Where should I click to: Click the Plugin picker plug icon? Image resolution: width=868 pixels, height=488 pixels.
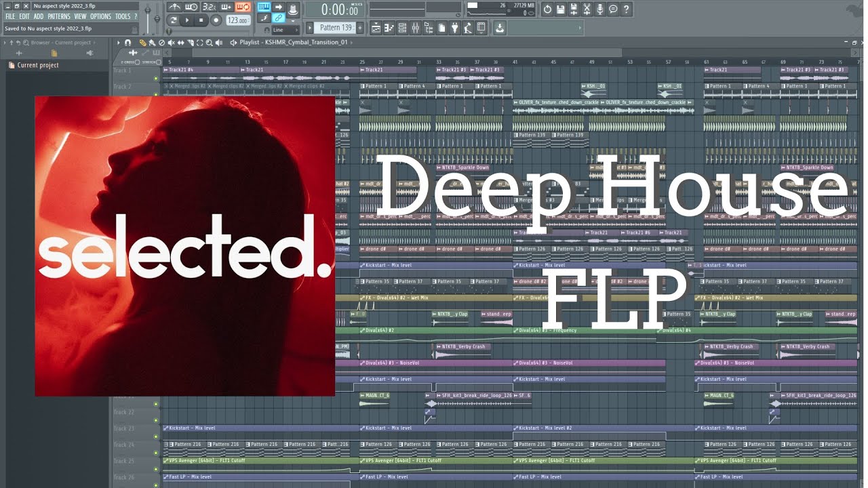click(454, 28)
